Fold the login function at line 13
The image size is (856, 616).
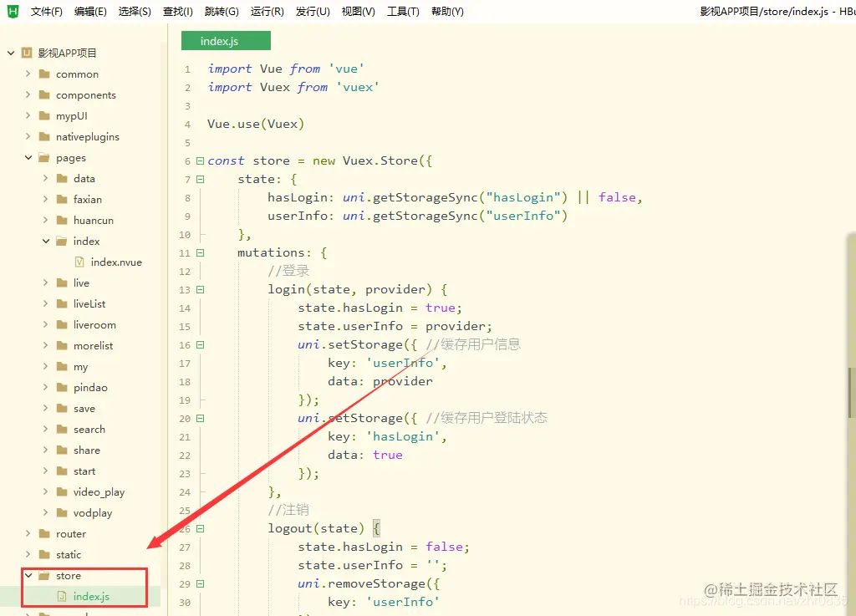point(201,290)
